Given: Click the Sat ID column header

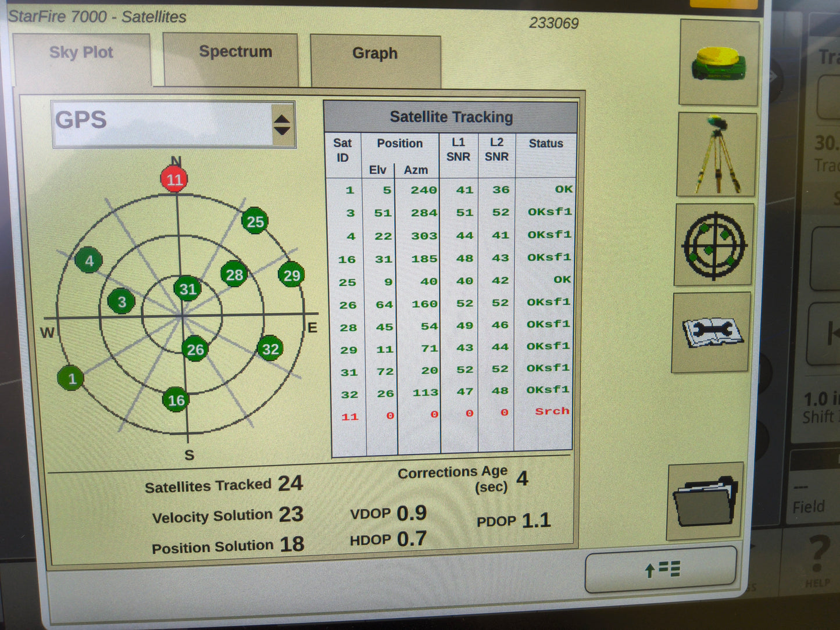Looking at the screenshot, I should [x=342, y=150].
